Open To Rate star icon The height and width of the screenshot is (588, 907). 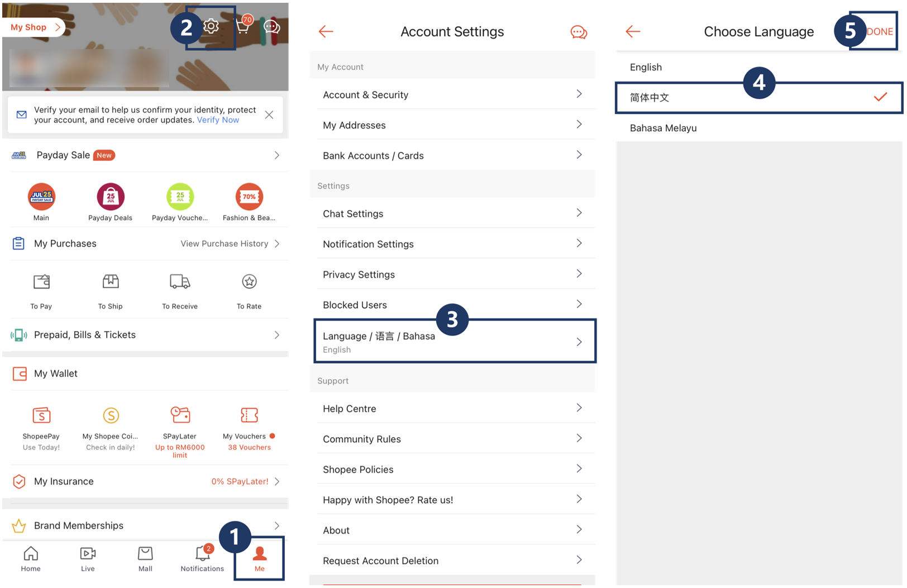249,281
